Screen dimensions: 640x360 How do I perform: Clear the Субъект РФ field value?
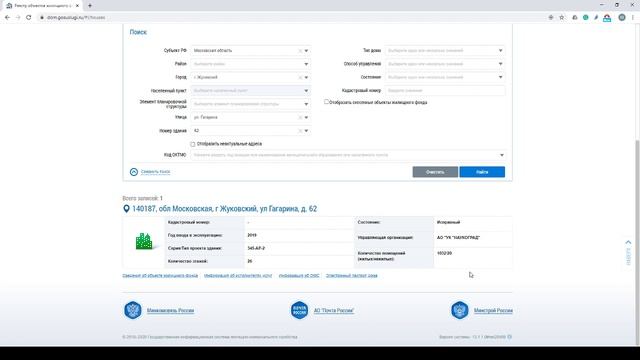(300, 51)
